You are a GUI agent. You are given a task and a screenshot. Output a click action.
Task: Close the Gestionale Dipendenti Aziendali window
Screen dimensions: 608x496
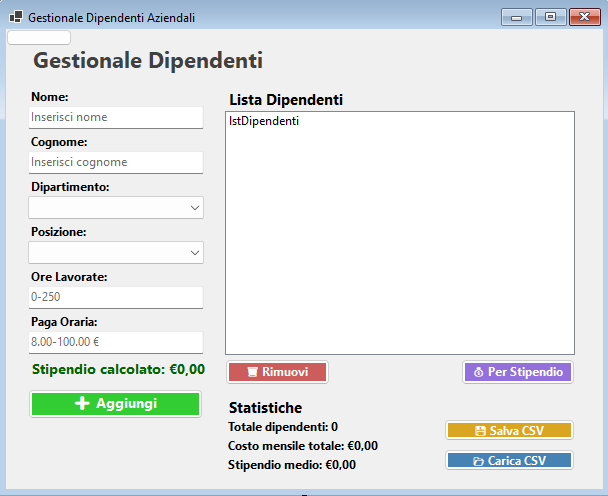[x=585, y=17]
